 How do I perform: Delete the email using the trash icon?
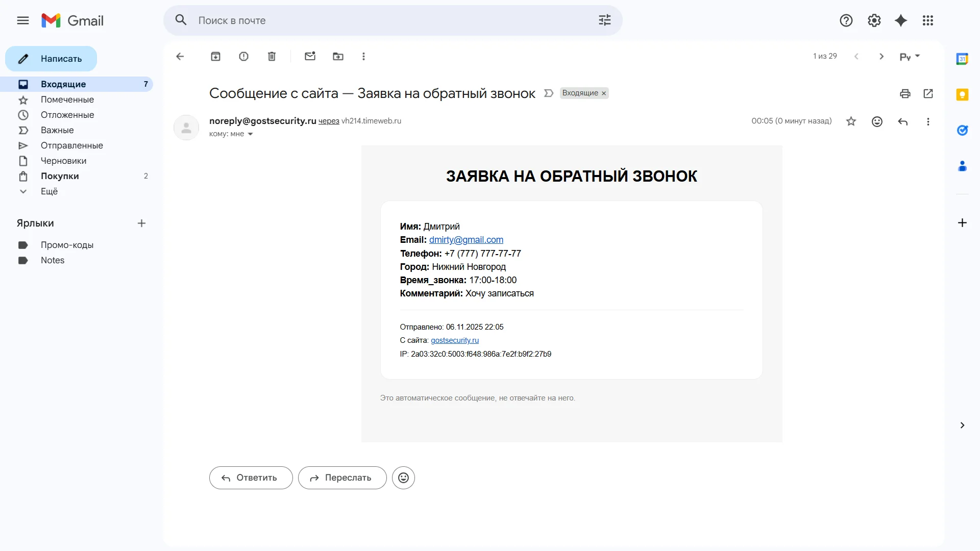coord(272,57)
